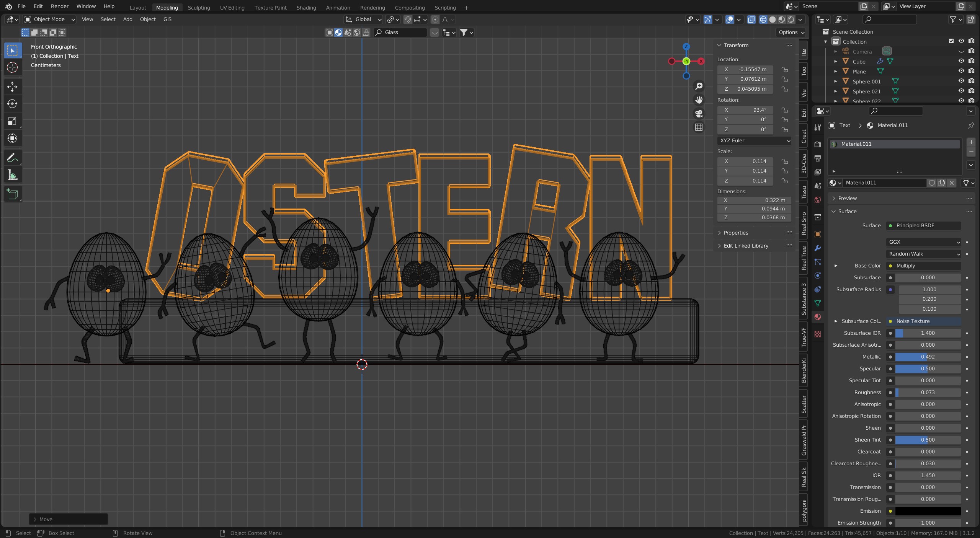
Task: Click the Location X value field
Action: coord(745,69)
